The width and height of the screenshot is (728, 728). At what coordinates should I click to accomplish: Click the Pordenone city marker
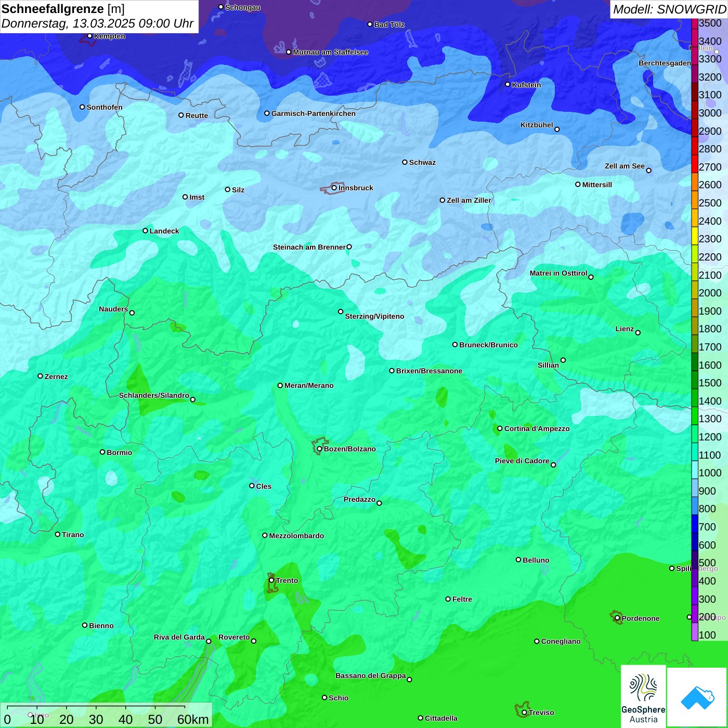617,618
